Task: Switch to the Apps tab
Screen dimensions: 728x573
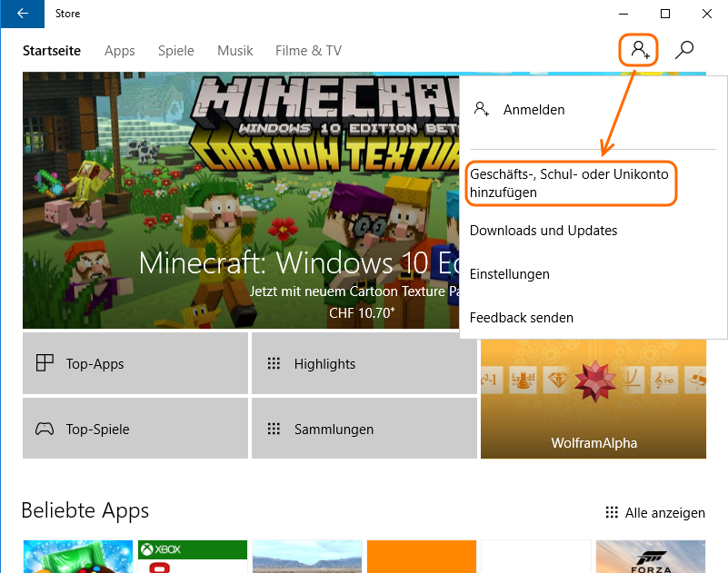Action: (120, 51)
